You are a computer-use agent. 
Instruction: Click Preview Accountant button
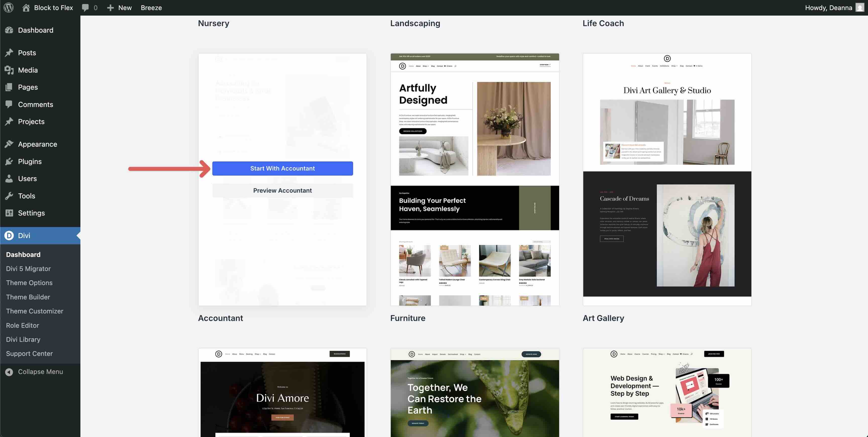pos(282,191)
